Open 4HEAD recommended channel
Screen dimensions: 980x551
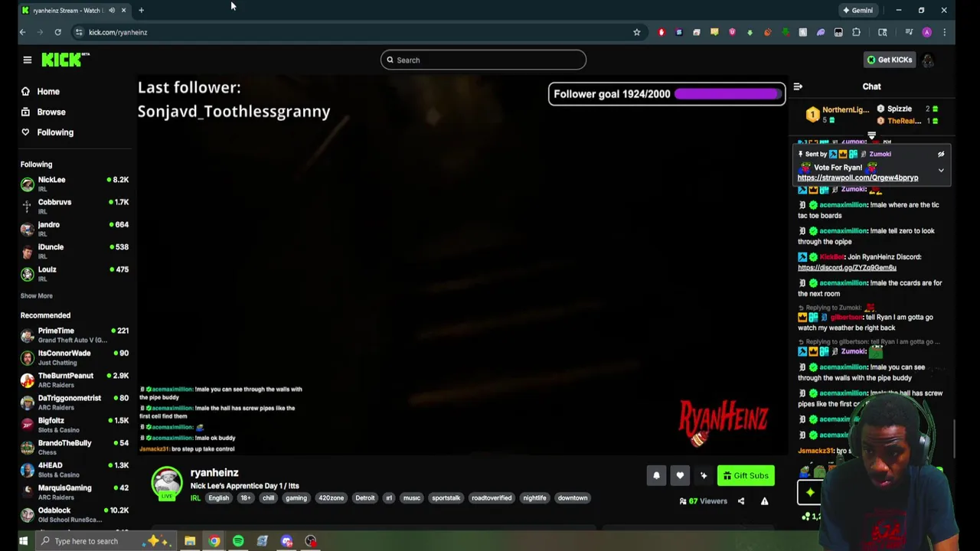[74, 470]
